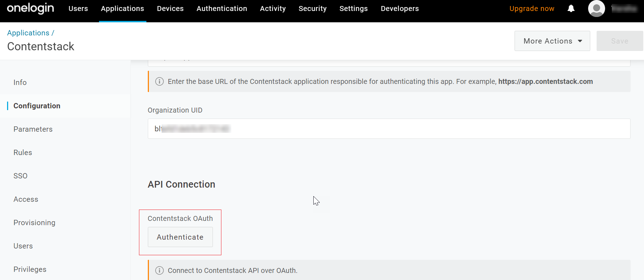Select the Provisioning sidebar tab

pyautogui.click(x=34, y=223)
